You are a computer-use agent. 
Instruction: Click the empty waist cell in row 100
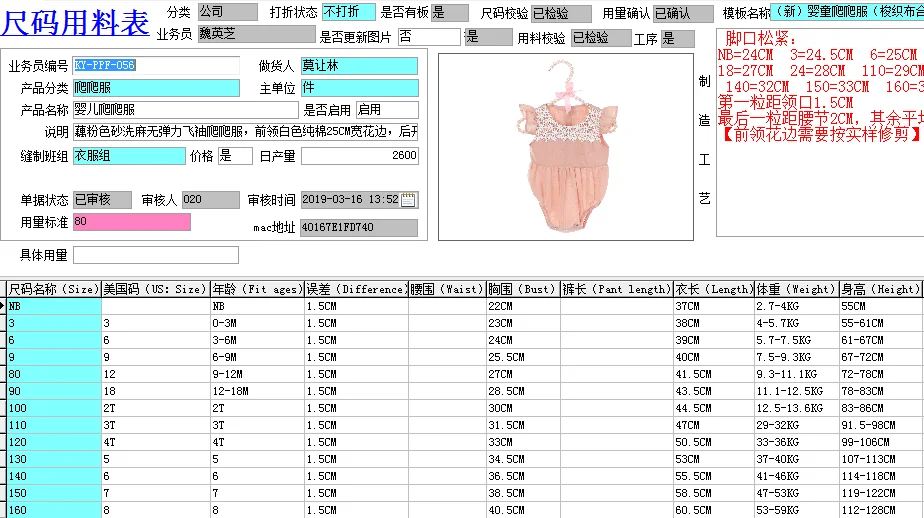447,408
